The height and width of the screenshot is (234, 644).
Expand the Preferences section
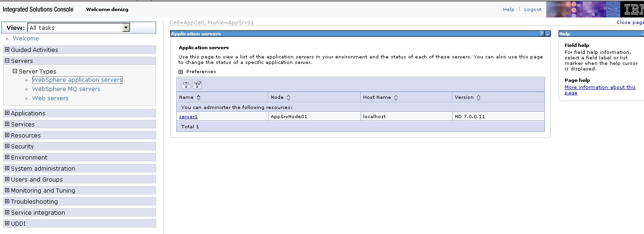181,72
